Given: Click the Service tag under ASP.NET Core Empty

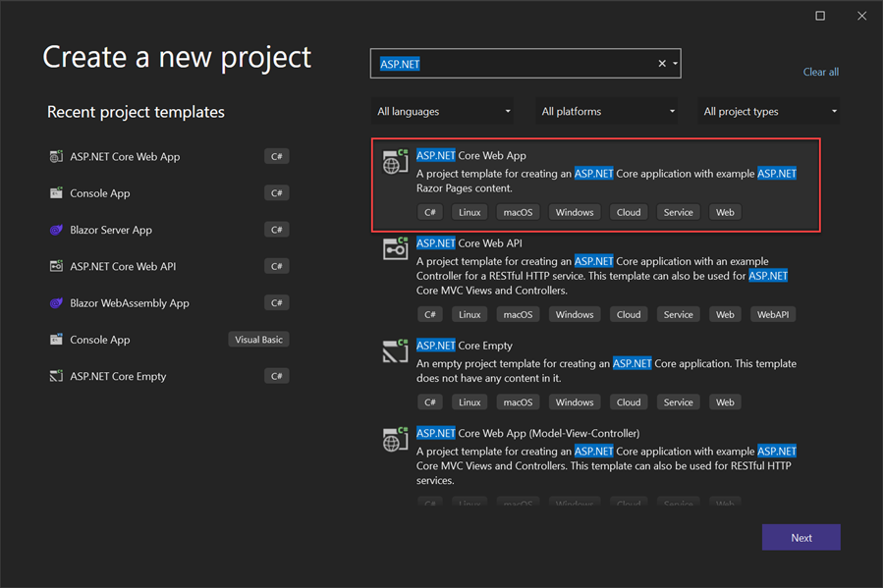Looking at the screenshot, I should 678,402.
